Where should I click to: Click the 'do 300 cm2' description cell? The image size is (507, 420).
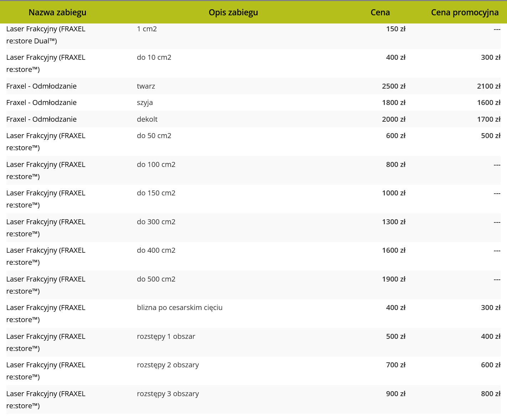156,222
